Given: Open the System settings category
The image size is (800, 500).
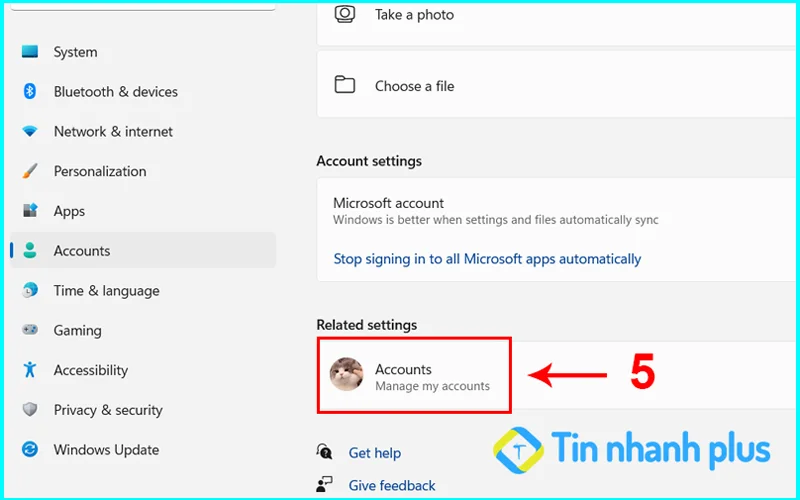Looking at the screenshot, I should [143, 52].
